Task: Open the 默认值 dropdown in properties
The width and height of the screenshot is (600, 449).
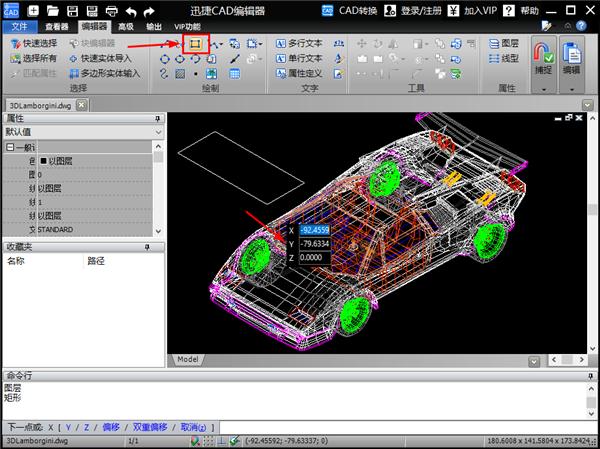Action: [157, 132]
